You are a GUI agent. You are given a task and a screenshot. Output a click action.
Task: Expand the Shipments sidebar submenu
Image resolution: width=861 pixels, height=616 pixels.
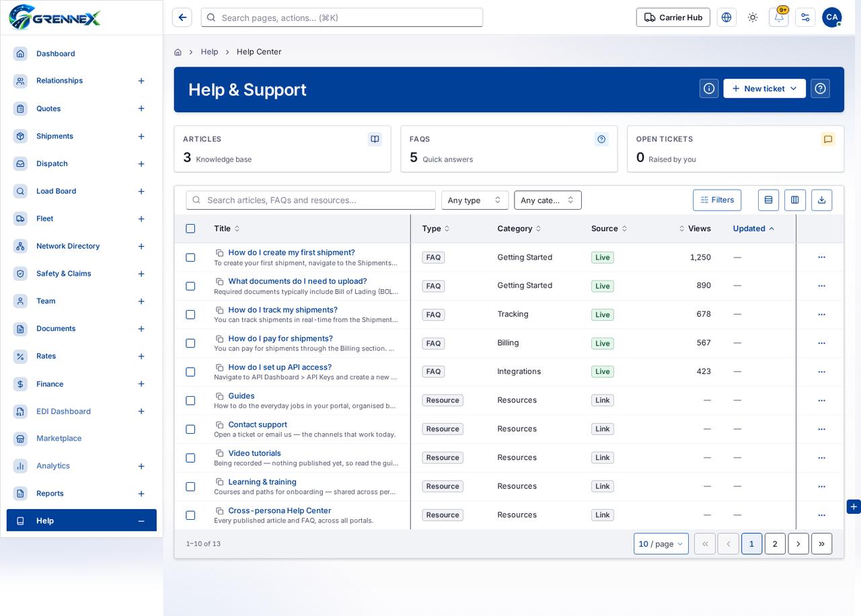pyautogui.click(x=141, y=137)
